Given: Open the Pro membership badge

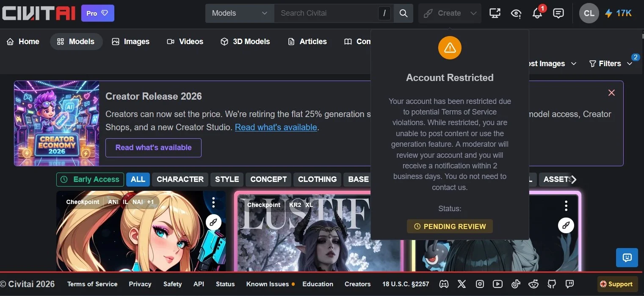Looking at the screenshot, I should pos(98,13).
